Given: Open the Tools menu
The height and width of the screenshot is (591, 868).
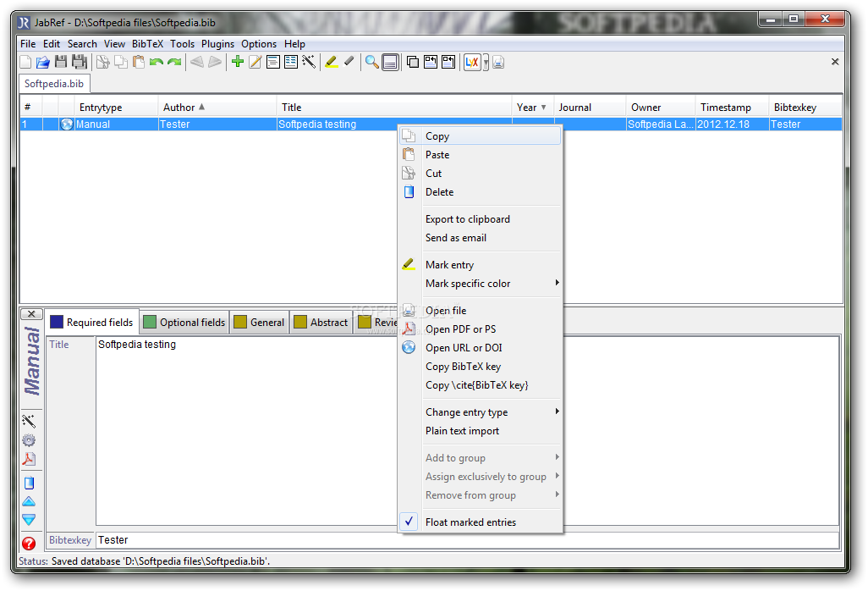Looking at the screenshot, I should pos(182,44).
